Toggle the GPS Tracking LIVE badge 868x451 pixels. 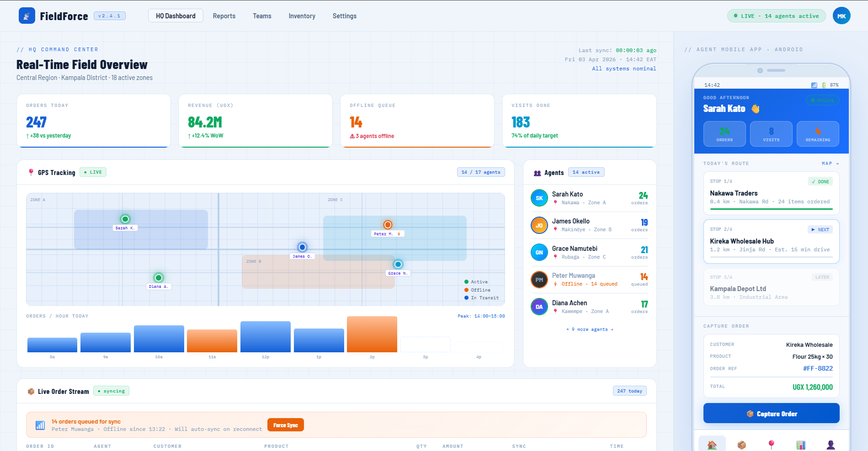(93, 172)
